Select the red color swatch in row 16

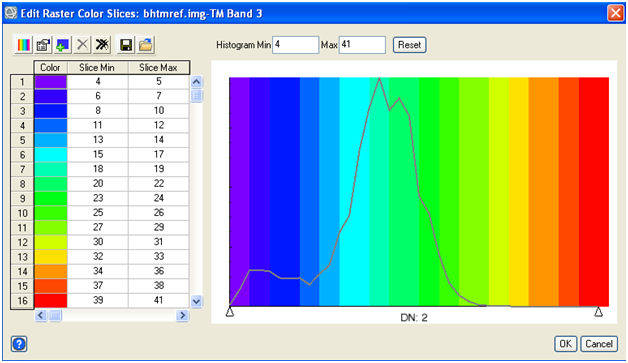pos(50,300)
